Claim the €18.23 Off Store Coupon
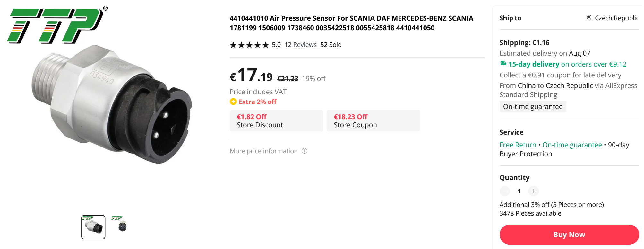 [x=373, y=121]
